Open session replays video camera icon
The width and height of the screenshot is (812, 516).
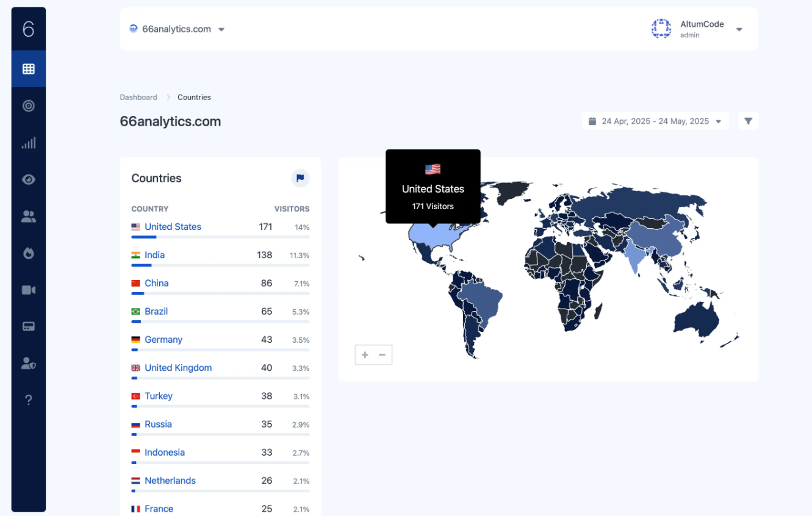[29, 290]
